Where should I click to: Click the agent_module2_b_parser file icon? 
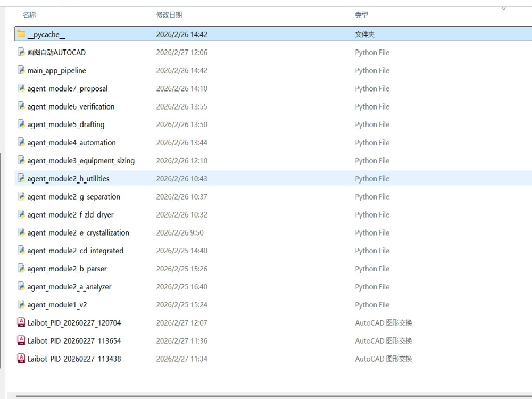(x=21, y=268)
